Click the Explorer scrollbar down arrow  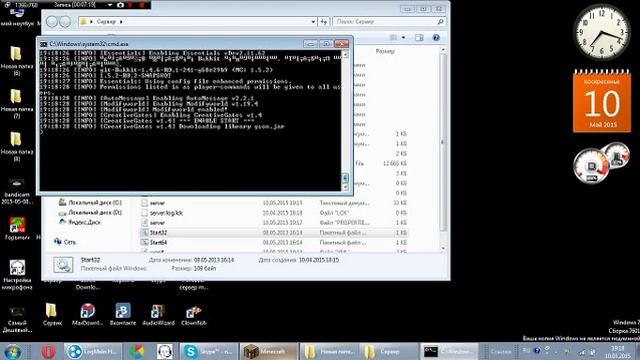point(443,248)
